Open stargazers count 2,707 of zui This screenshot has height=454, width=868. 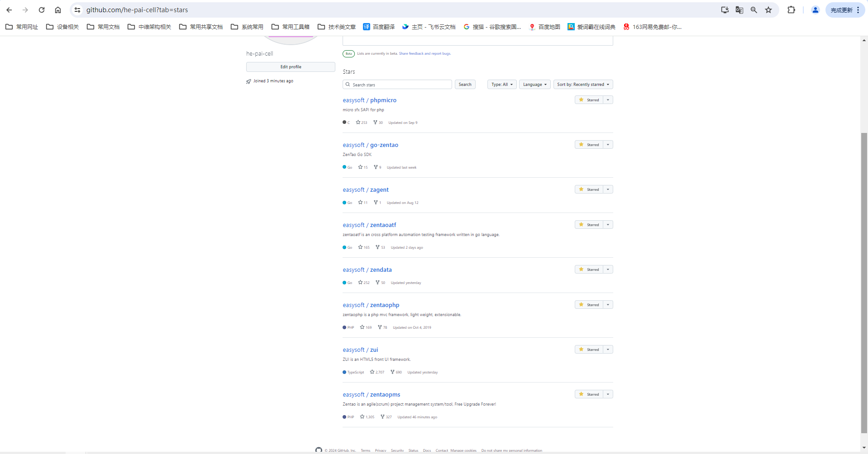tap(377, 372)
